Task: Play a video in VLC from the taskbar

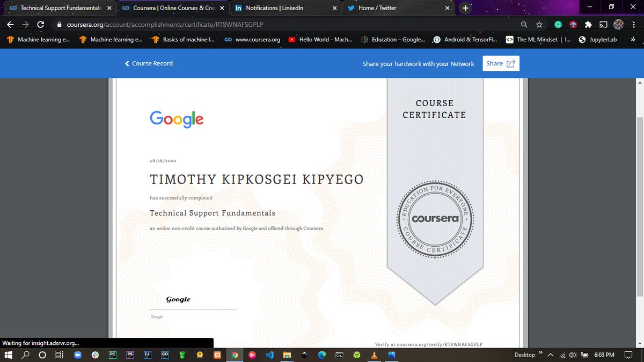Action: pos(374,354)
